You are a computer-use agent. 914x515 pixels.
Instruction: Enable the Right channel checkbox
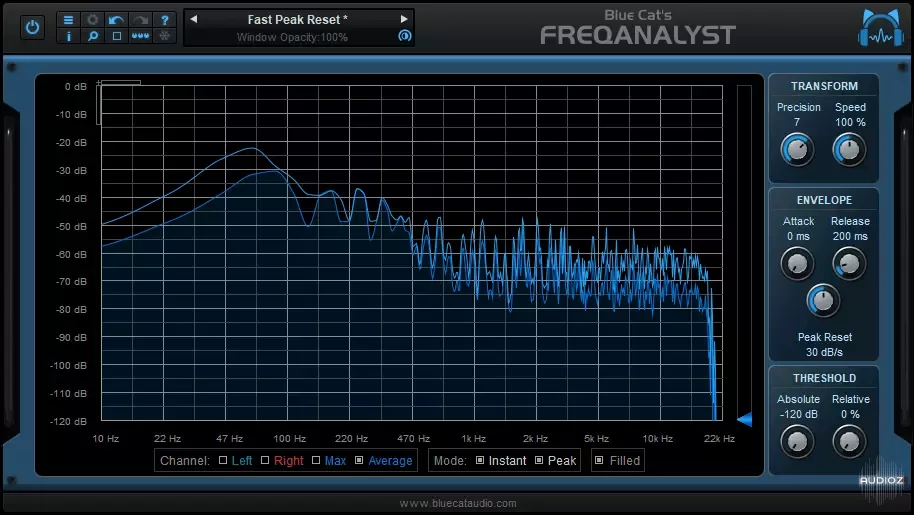click(x=265, y=460)
